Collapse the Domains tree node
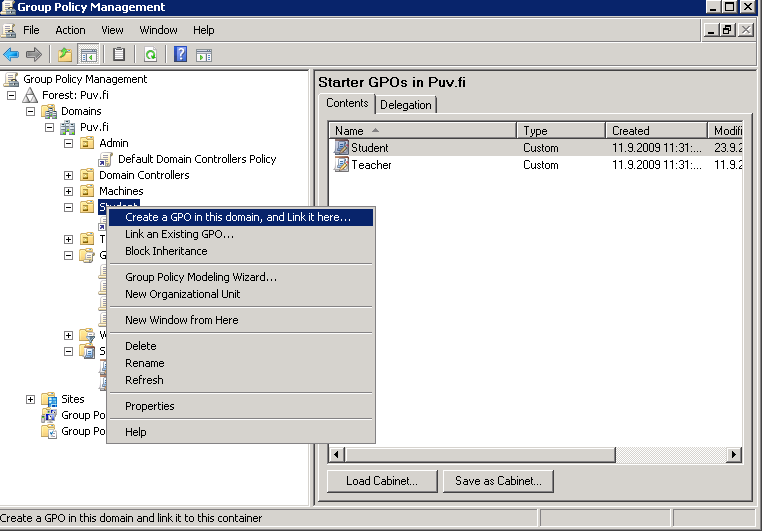The image size is (771, 531). click(30, 112)
